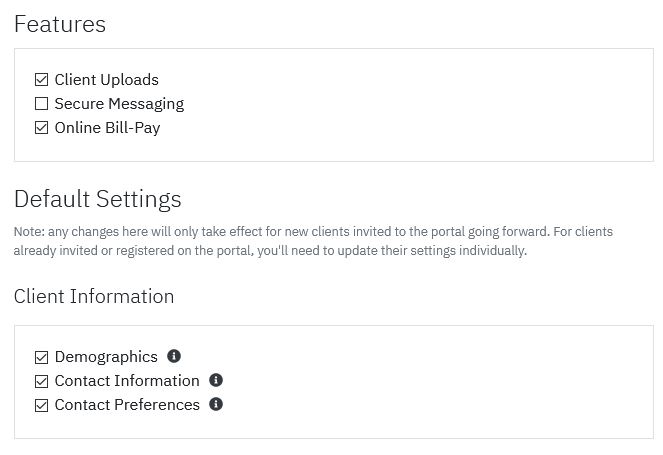Image resolution: width=663 pixels, height=455 pixels.
Task: Toggle the Contact Information checkbox
Action: coord(41,381)
